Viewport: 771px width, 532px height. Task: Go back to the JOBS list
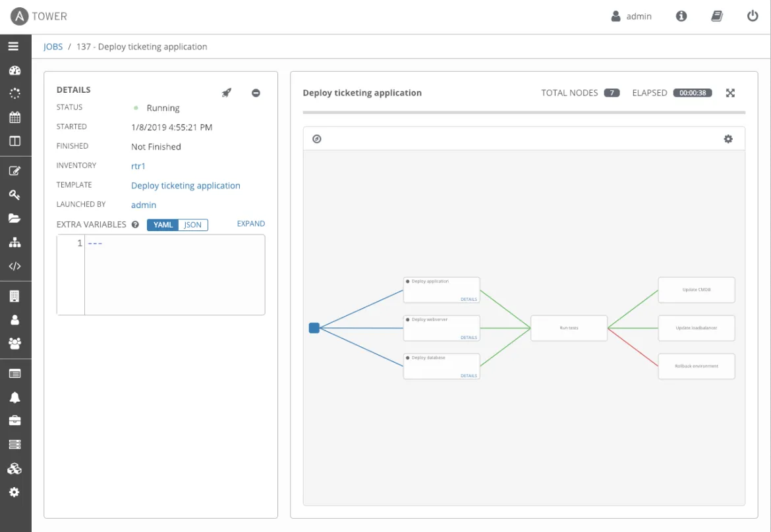coord(53,46)
